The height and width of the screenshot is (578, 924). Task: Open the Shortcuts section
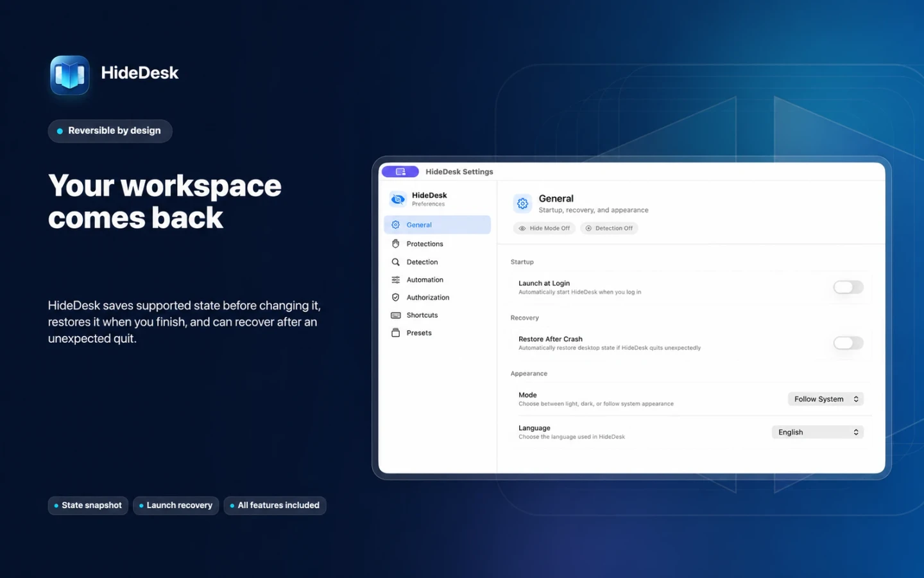437,315
